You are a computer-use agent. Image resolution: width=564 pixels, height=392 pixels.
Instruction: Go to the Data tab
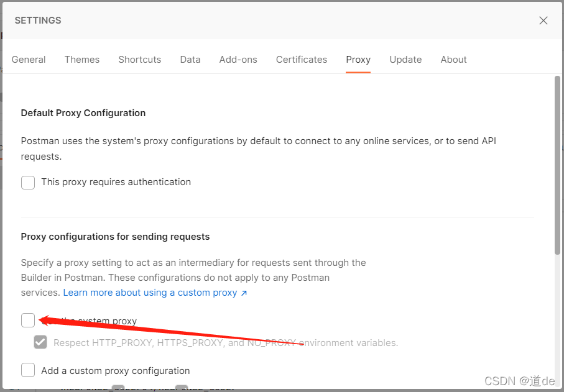click(190, 59)
